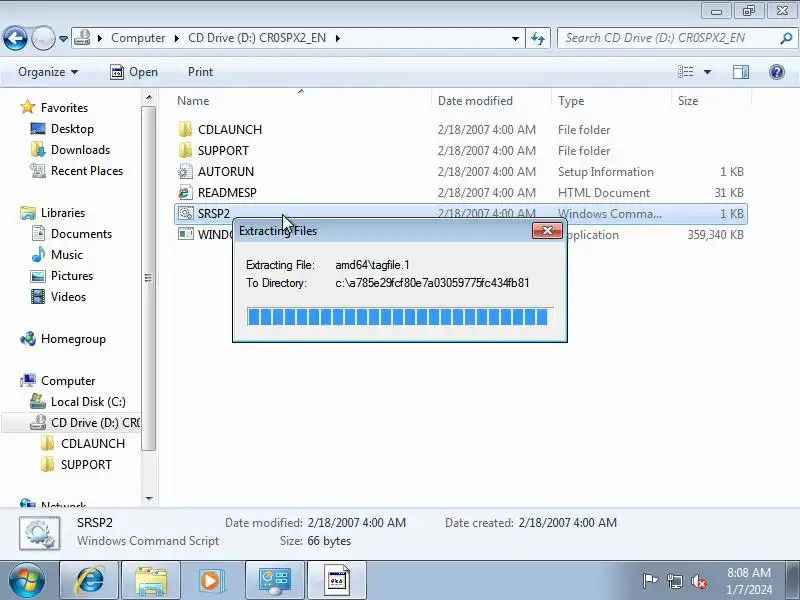
Task: Go back with the Back arrow button
Action: [x=15, y=38]
